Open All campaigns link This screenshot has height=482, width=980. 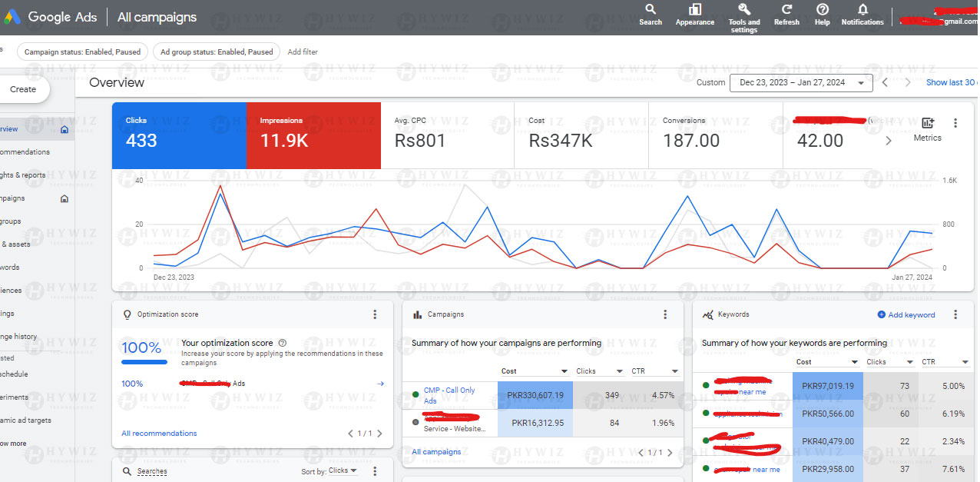[436, 452]
